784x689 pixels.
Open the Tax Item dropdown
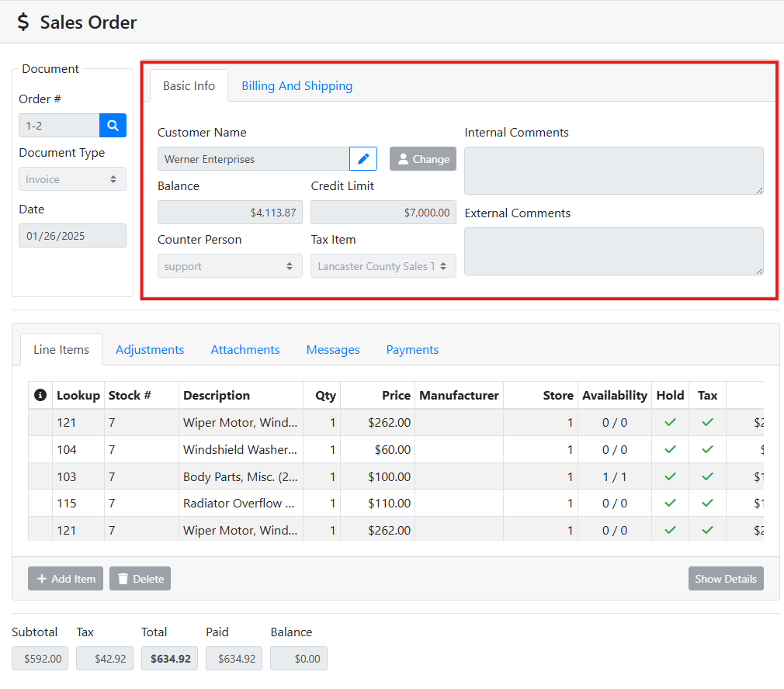[x=383, y=266]
